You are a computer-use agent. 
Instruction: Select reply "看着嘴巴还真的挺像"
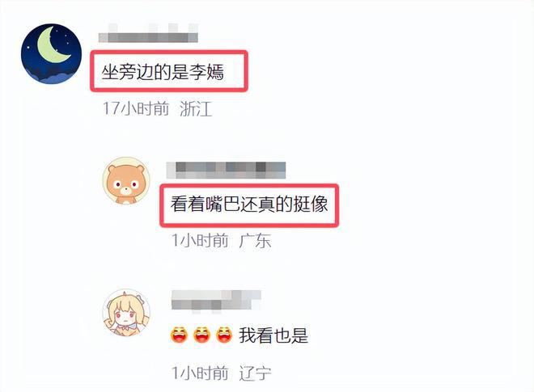[x=249, y=204]
